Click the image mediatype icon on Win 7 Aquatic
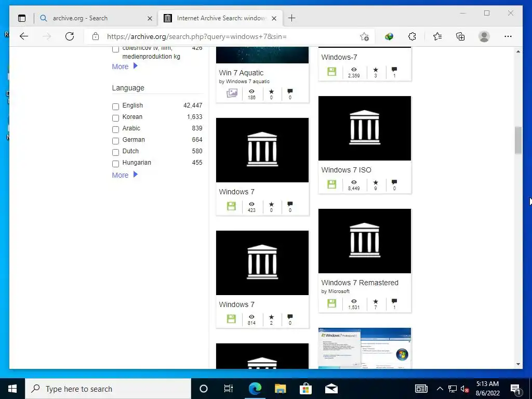This screenshot has width=532, height=399. click(232, 93)
